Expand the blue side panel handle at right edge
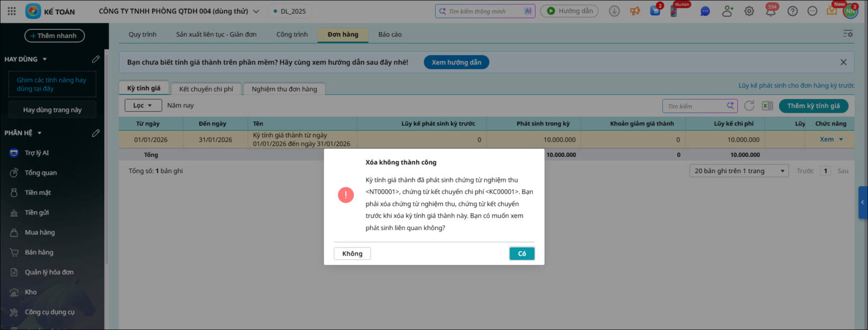This screenshot has width=868, height=330. click(863, 202)
